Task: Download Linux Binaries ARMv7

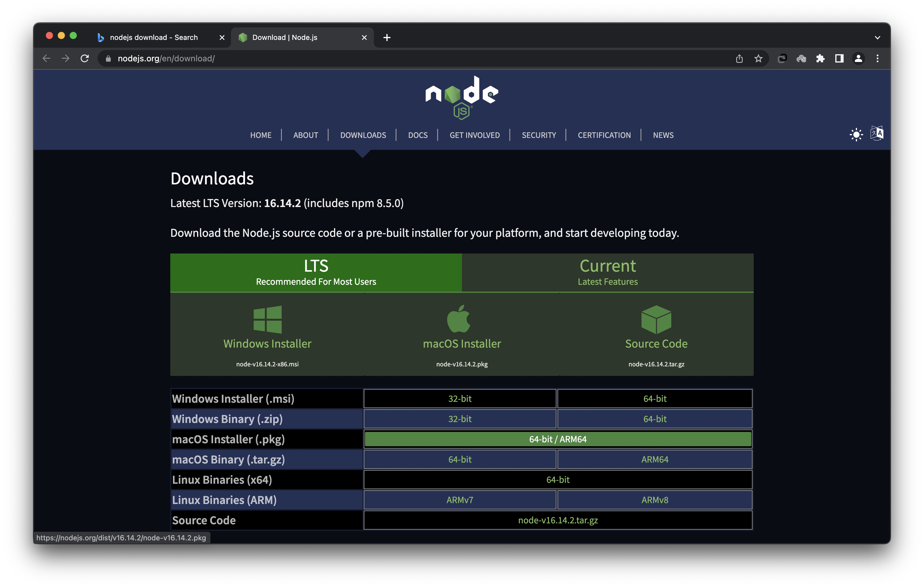Action: [460, 500]
